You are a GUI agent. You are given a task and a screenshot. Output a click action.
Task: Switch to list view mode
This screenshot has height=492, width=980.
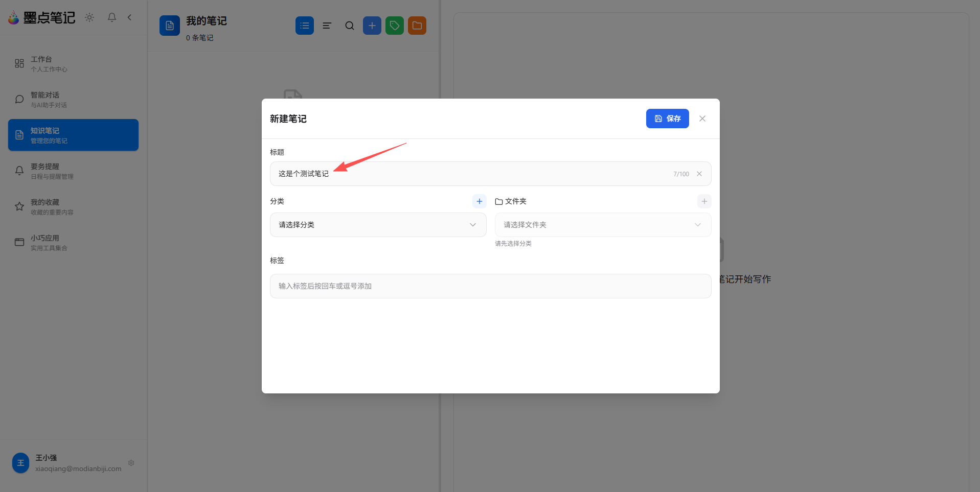click(305, 25)
